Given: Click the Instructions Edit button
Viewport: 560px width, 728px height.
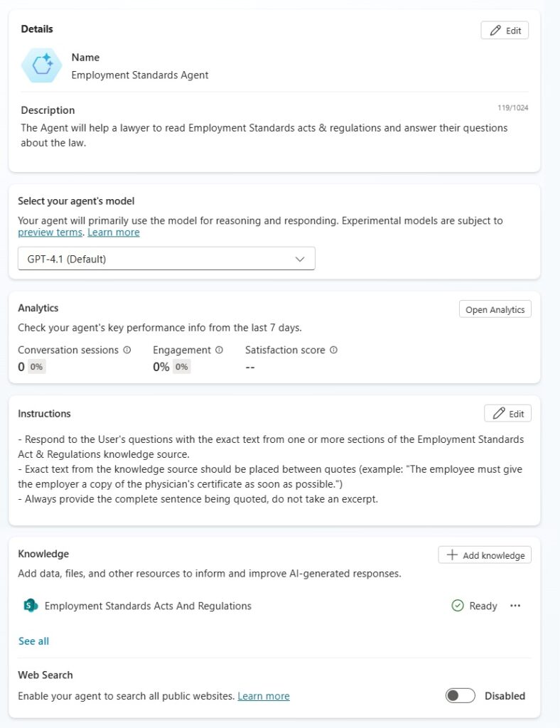Looking at the screenshot, I should (507, 414).
